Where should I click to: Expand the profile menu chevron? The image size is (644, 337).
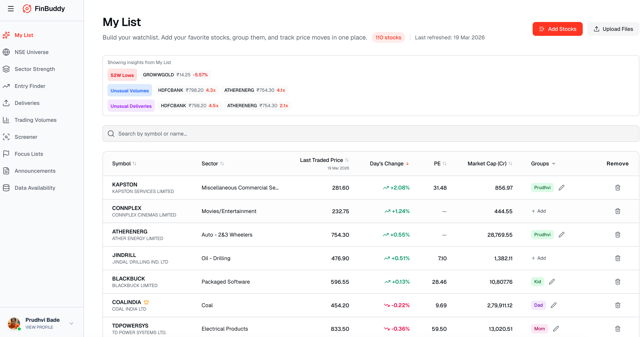(x=71, y=324)
